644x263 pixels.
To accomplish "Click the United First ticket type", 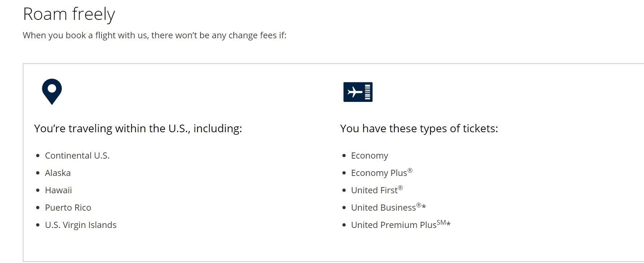I will pyautogui.click(x=377, y=190).
